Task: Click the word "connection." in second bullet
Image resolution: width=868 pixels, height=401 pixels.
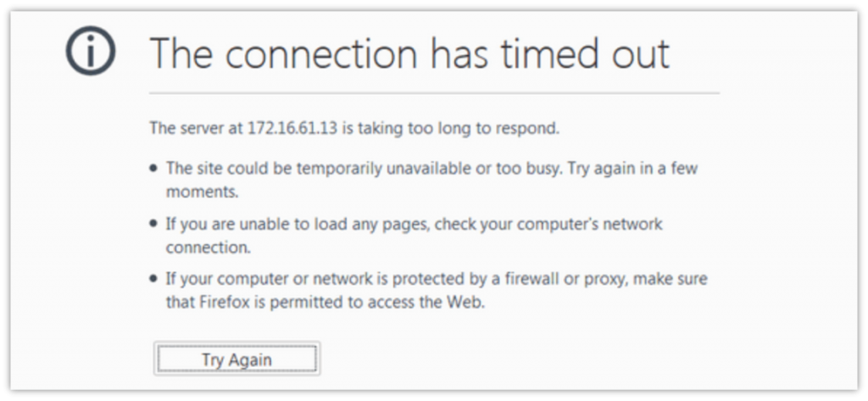Action: (x=209, y=248)
